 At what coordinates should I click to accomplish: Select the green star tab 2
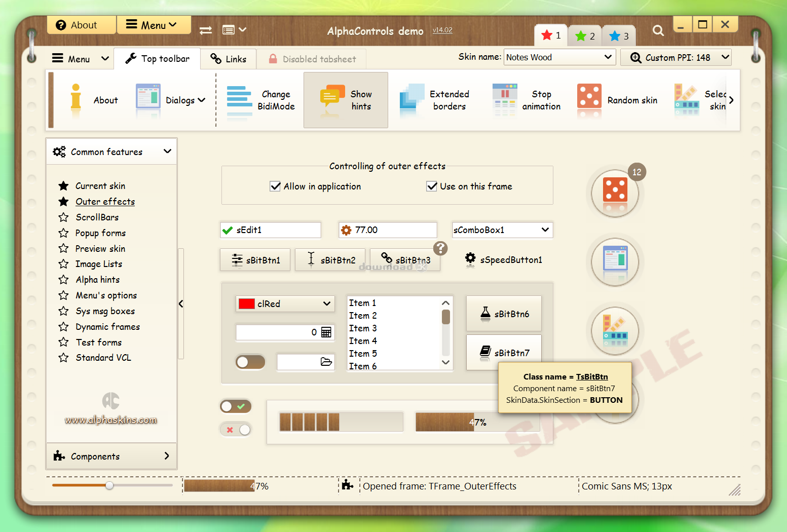tap(585, 36)
